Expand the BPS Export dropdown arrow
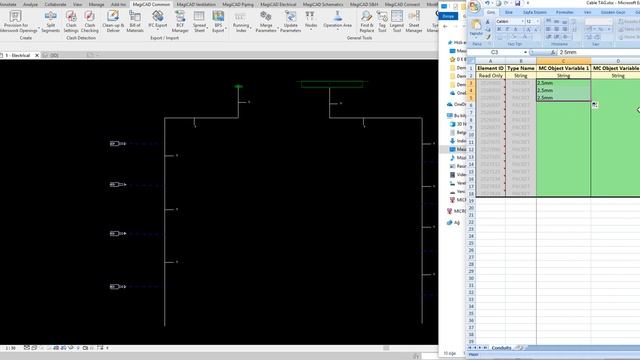The height and width of the screenshot is (360, 640). pos(226,29)
